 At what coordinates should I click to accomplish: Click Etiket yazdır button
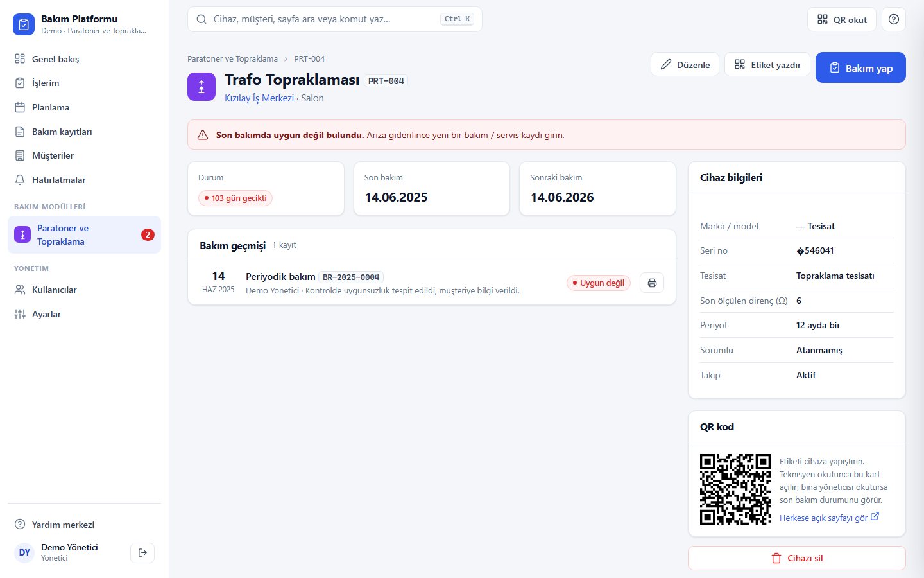(767, 64)
